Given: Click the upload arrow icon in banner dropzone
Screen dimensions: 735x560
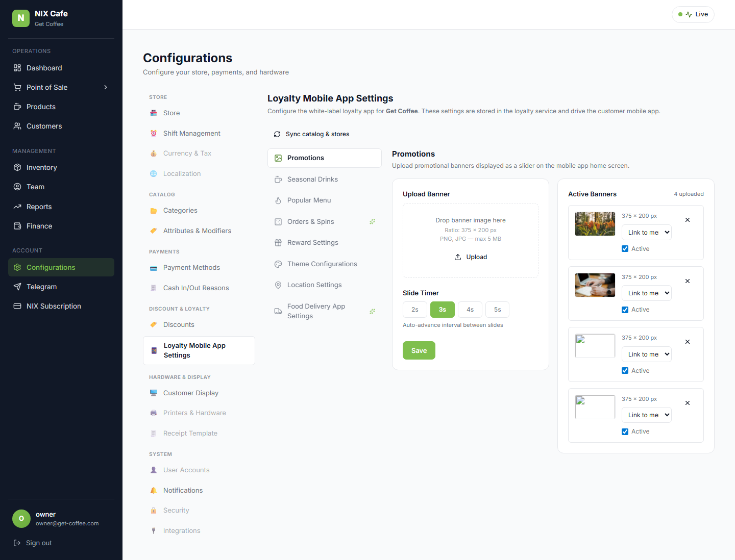Looking at the screenshot, I should [458, 257].
